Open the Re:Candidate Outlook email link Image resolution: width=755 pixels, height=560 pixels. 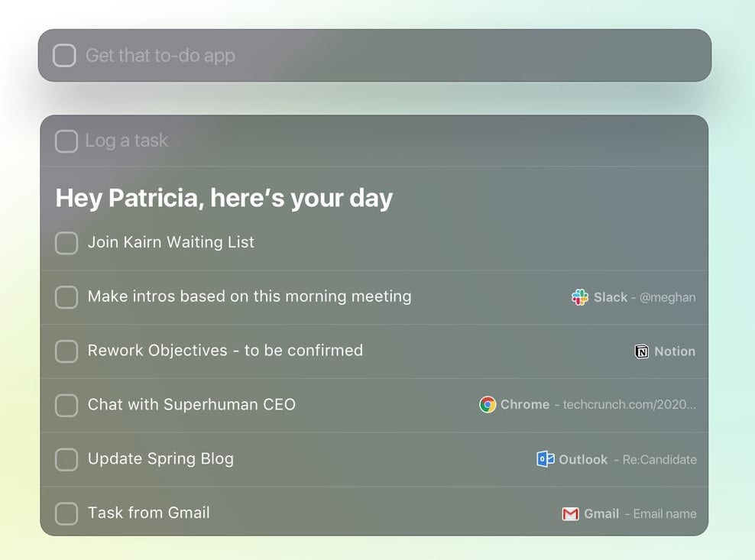[659, 460]
